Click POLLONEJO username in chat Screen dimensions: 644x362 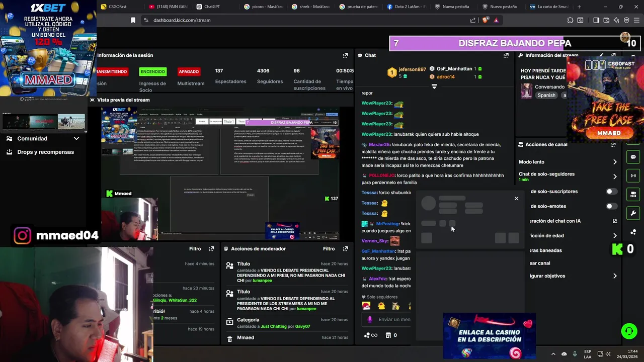click(382, 175)
